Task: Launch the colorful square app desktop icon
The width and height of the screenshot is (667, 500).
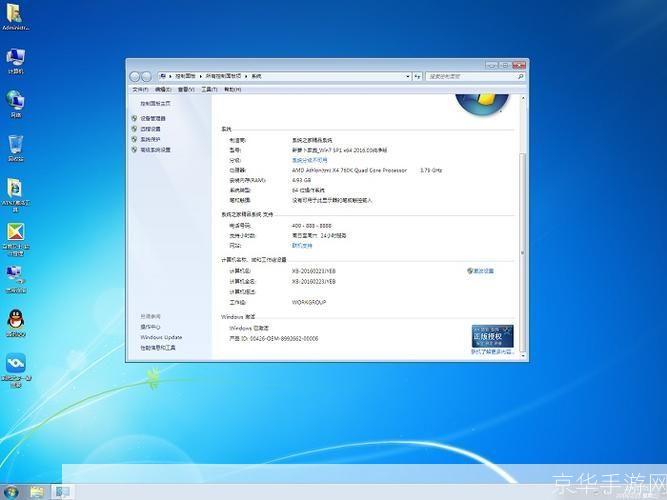Action: click(15, 238)
